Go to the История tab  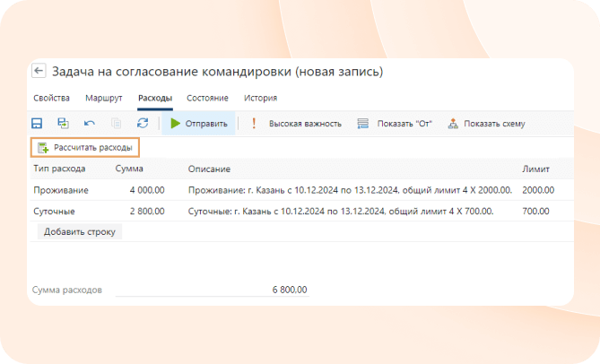[x=260, y=98]
